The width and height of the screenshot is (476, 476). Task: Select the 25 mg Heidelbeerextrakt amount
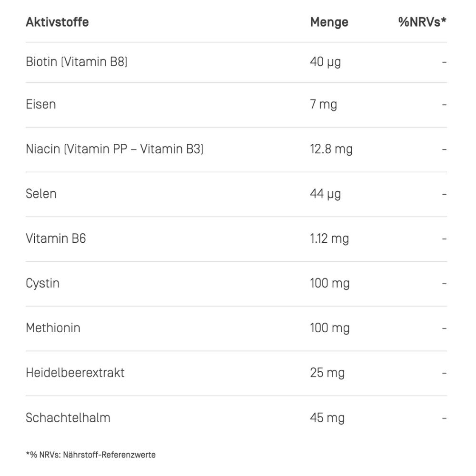coord(327,373)
